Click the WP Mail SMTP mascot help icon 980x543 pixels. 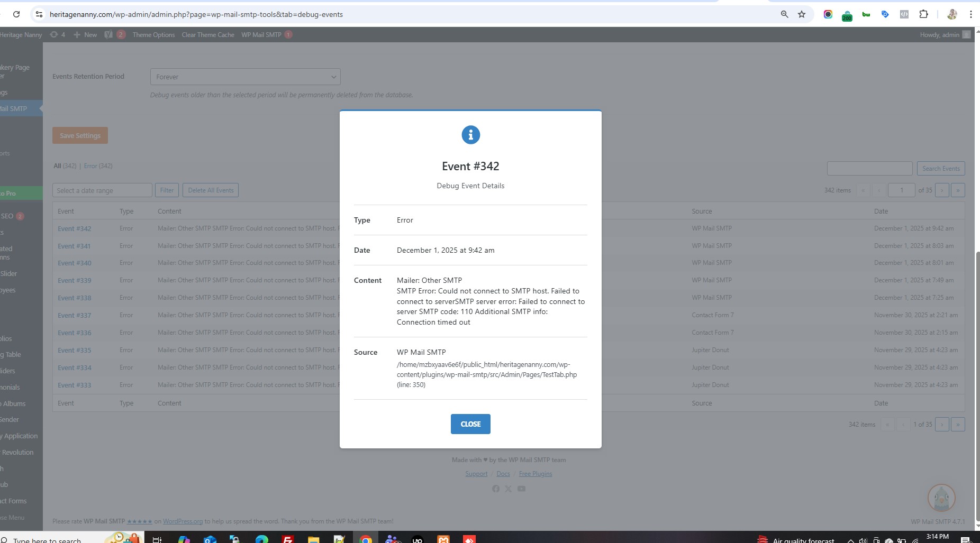[x=941, y=498]
